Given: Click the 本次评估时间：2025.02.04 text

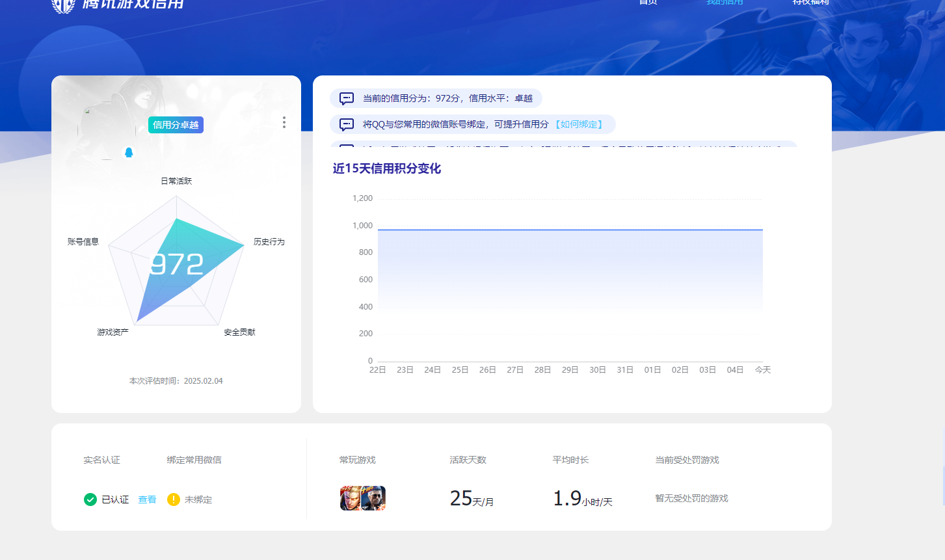Looking at the screenshot, I should (x=176, y=381).
